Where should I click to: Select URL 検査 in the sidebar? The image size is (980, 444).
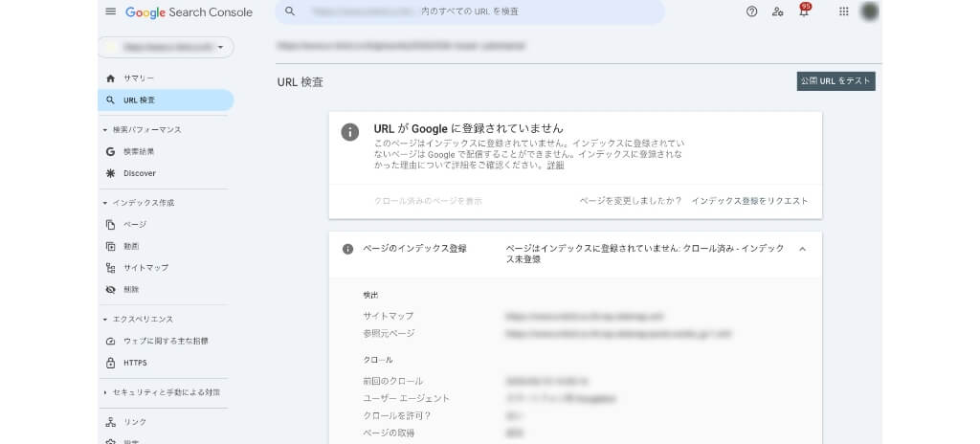click(x=166, y=100)
